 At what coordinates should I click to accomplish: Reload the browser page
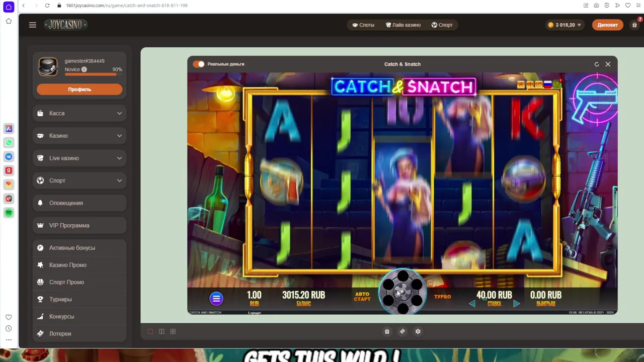pos(47,6)
